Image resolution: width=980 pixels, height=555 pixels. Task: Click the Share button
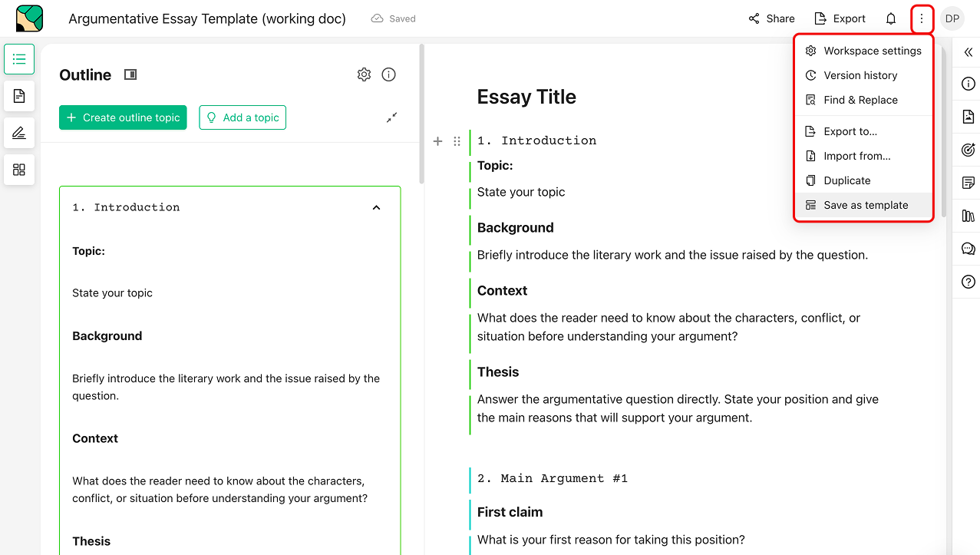click(x=771, y=18)
